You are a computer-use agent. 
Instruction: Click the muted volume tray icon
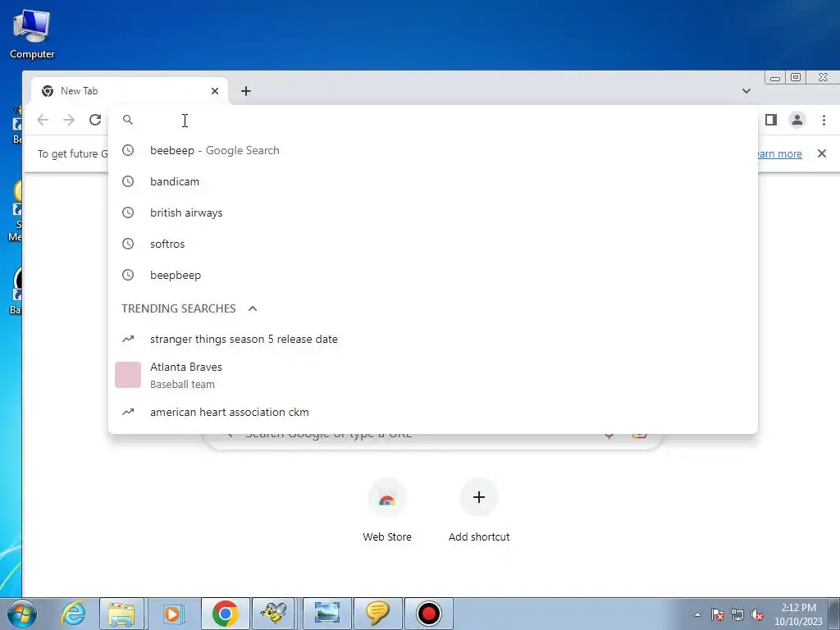pos(757,614)
